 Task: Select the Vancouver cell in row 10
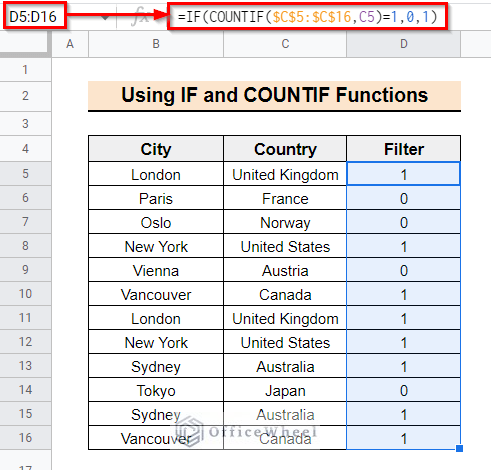coord(156,294)
